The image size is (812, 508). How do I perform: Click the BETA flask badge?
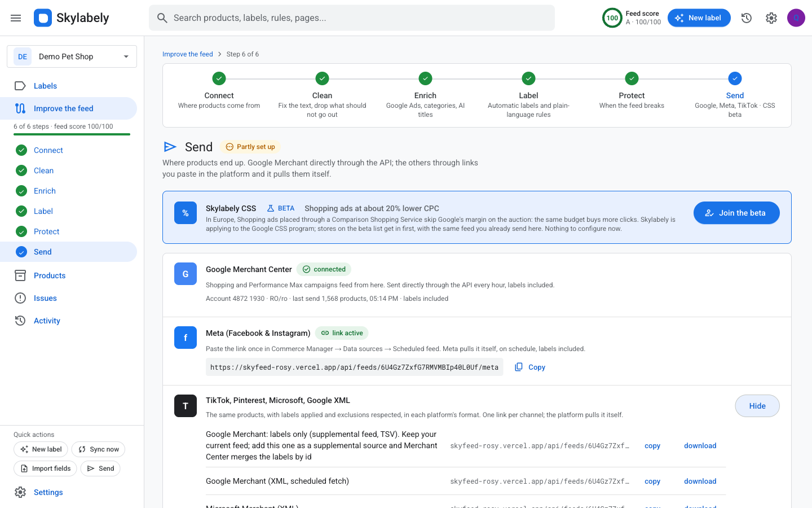coord(281,208)
